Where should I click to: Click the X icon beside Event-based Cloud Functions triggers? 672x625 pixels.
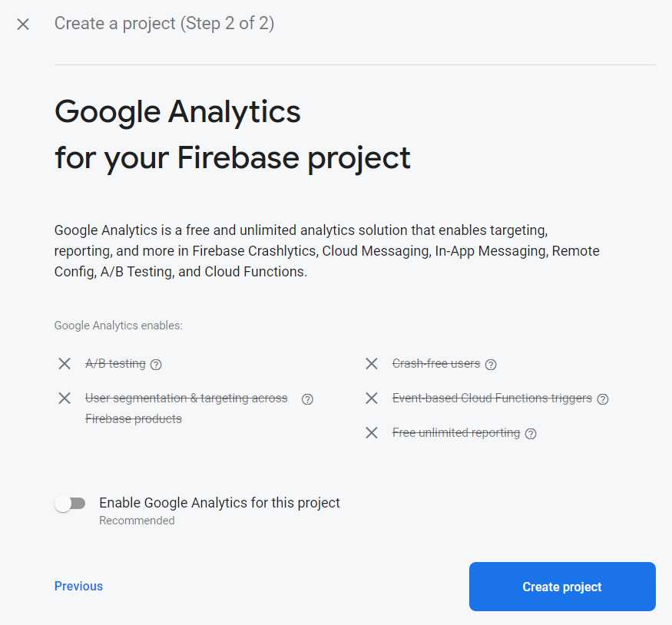[372, 398]
